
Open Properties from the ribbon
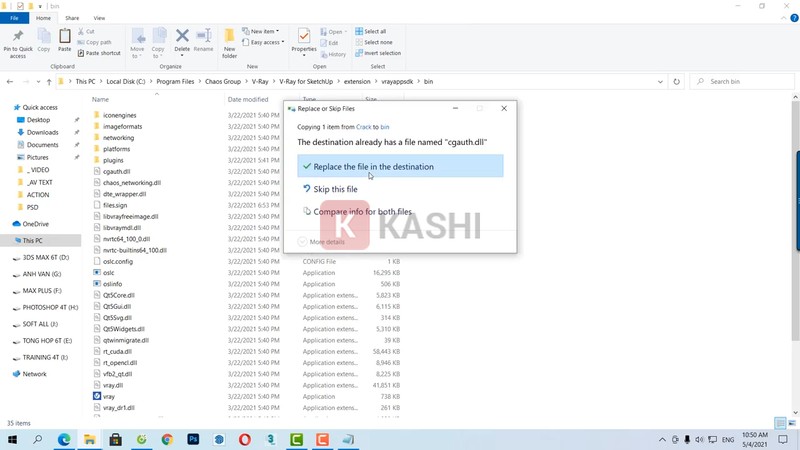pyautogui.click(x=304, y=42)
